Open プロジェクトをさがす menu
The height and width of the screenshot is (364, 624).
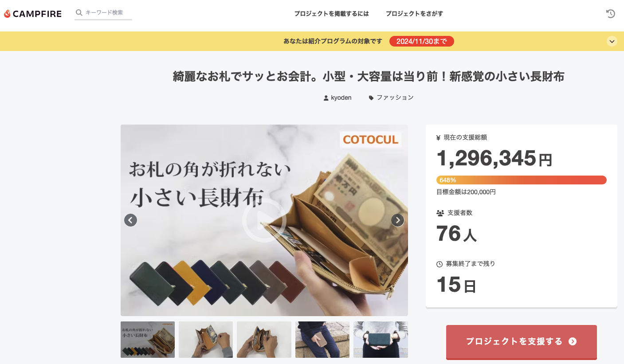(x=414, y=14)
